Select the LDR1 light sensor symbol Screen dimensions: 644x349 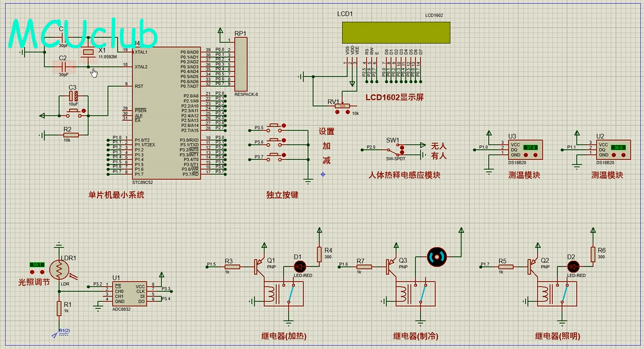coord(60,269)
